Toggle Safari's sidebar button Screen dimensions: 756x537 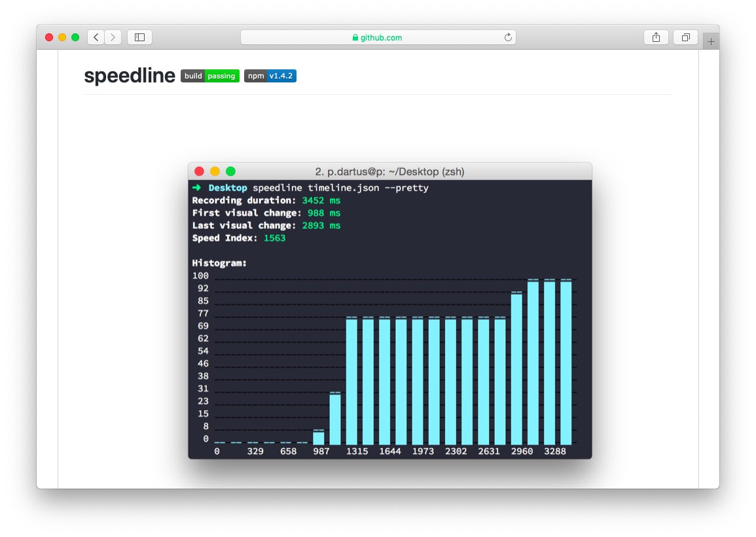click(x=140, y=37)
